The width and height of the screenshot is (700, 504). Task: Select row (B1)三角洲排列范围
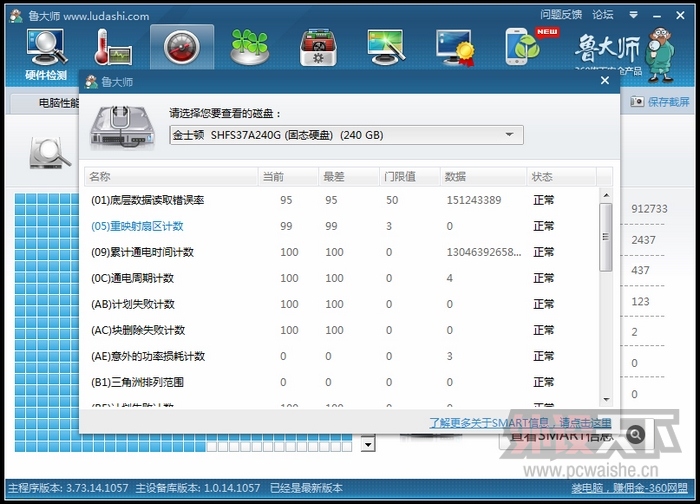pyautogui.click(x=342, y=382)
